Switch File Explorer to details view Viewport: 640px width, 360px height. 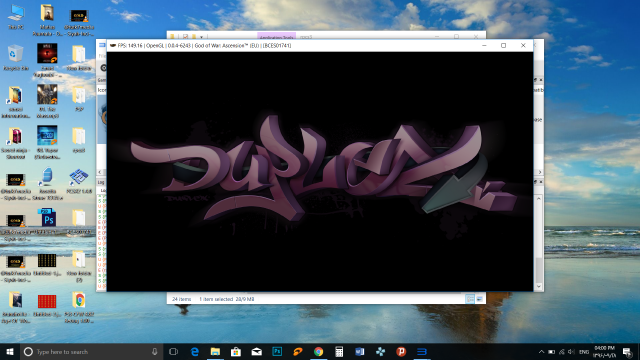pos(470,299)
